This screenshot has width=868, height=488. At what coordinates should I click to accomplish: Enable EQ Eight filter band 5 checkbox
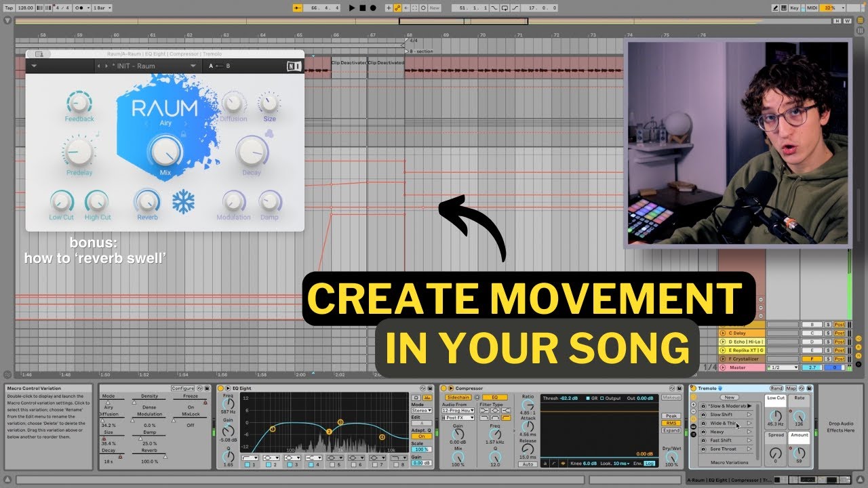pyautogui.click(x=332, y=465)
